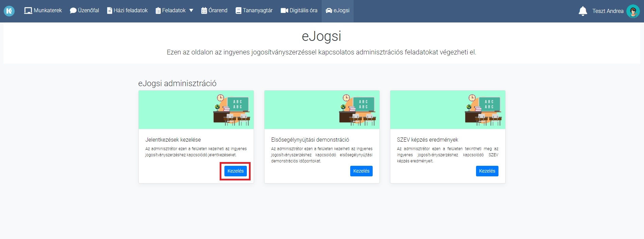Click the Jelentkezések kezelése card image
The height and width of the screenshot is (239, 644).
tap(196, 110)
